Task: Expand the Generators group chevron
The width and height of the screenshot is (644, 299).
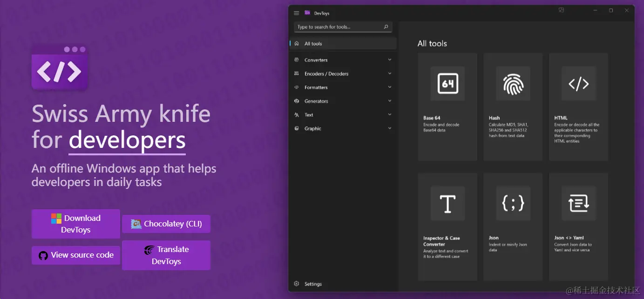Action: click(x=390, y=101)
